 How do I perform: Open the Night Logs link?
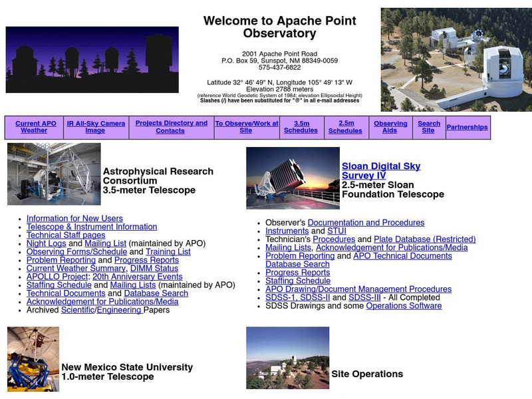pos(46,243)
